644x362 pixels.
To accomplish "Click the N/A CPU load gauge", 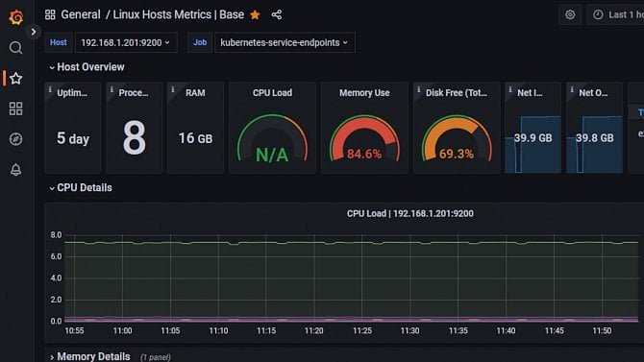I will pyautogui.click(x=272, y=155).
